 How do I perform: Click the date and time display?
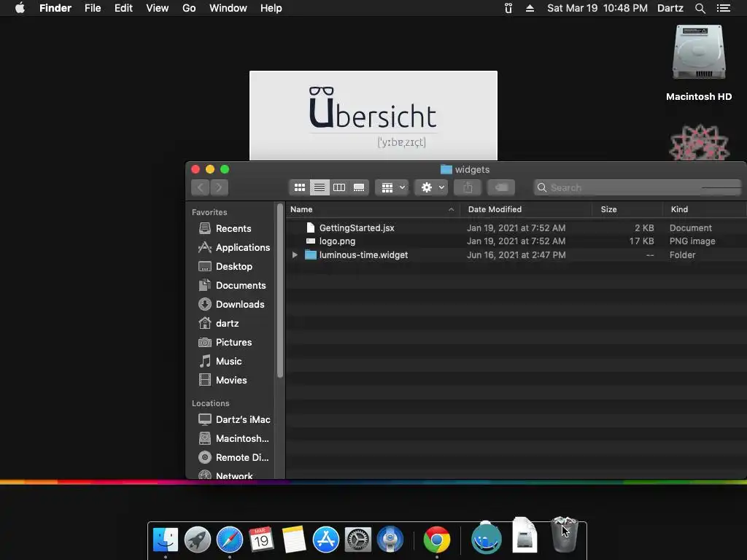[597, 8]
